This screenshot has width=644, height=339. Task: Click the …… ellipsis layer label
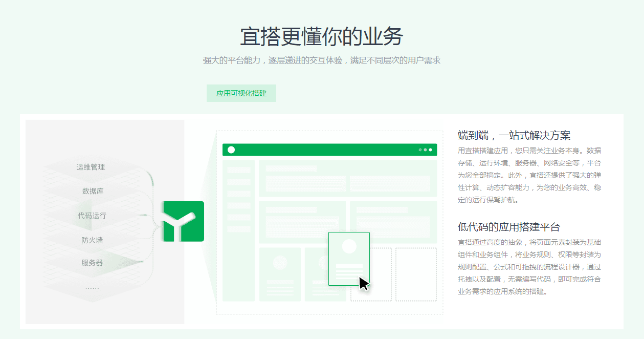(x=92, y=287)
